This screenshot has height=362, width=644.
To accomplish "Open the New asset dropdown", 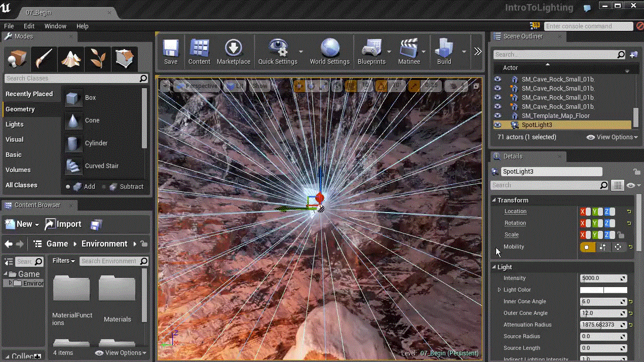I will (x=22, y=224).
